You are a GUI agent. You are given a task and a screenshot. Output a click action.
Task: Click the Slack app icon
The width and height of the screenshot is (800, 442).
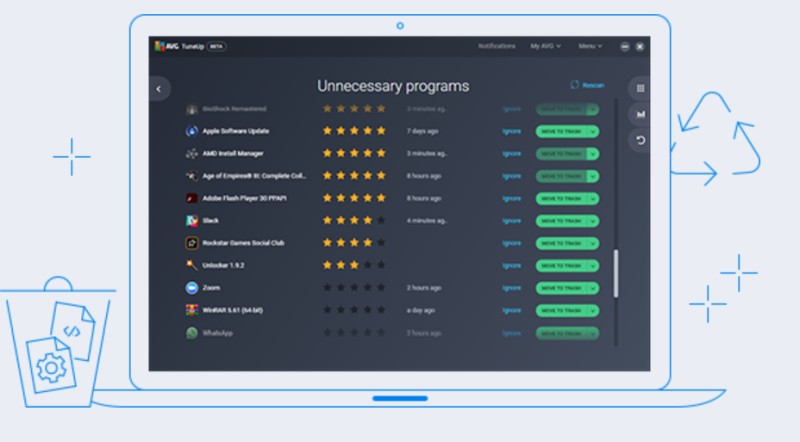[192, 220]
